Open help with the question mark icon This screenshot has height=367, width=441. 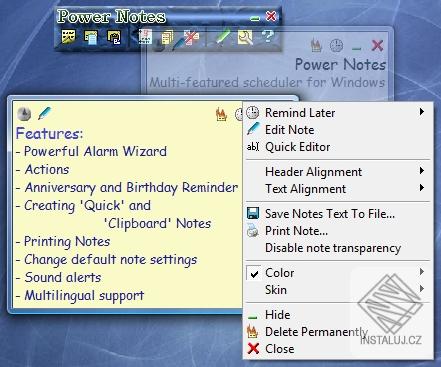[x=268, y=36]
